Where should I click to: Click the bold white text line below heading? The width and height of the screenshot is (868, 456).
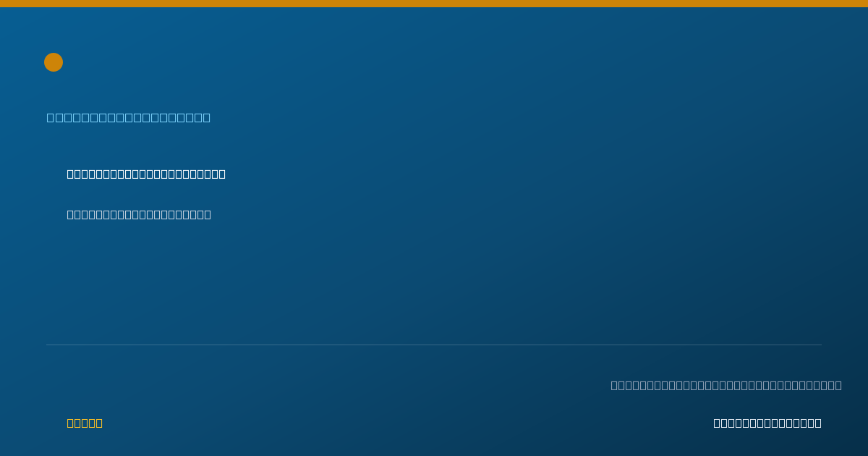[146, 174]
